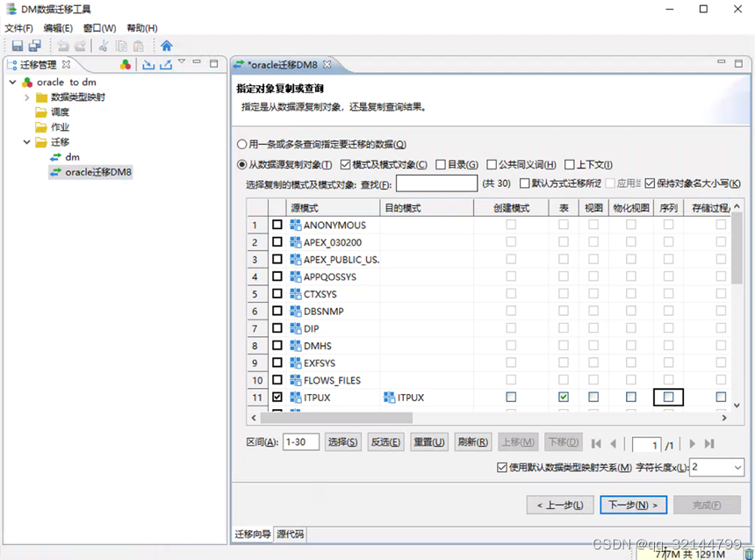Image resolution: width=755 pixels, height=560 pixels.
Task: Click the ITPUX destination schema icon
Action: 389,398
